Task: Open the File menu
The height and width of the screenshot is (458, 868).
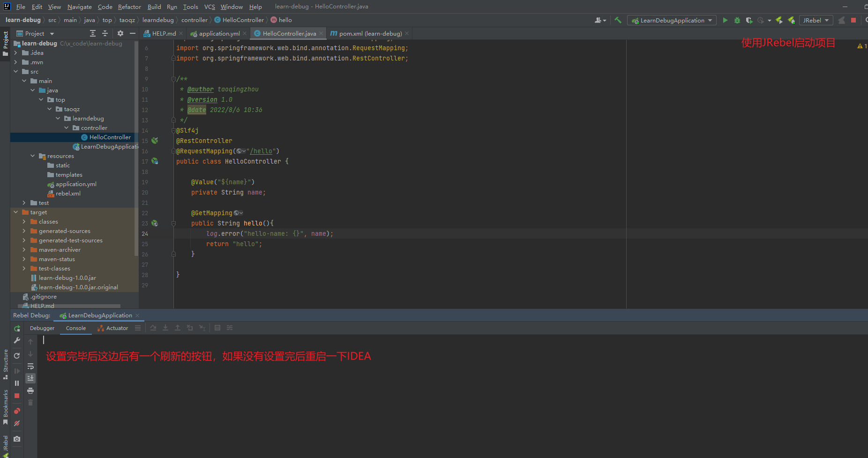Action: pos(21,7)
